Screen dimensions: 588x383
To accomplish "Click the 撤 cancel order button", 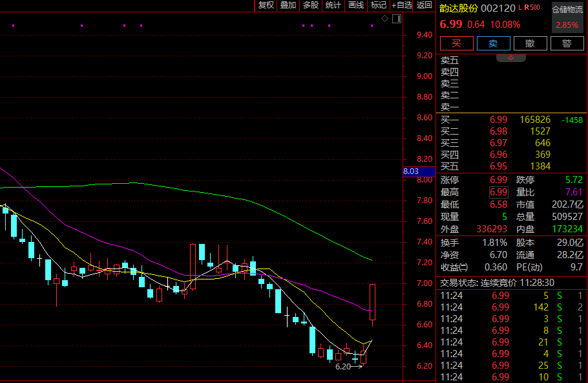I will pyautogui.click(x=530, y=43).
